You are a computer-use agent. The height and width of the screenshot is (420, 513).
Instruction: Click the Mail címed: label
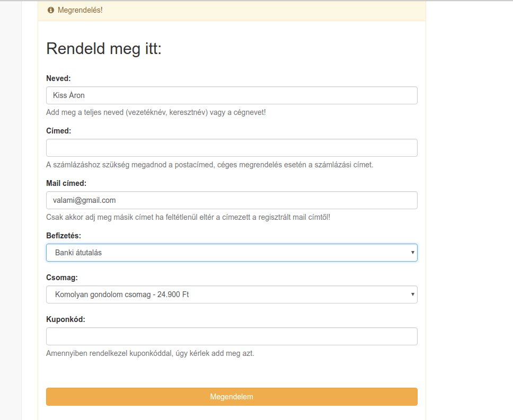66,183
